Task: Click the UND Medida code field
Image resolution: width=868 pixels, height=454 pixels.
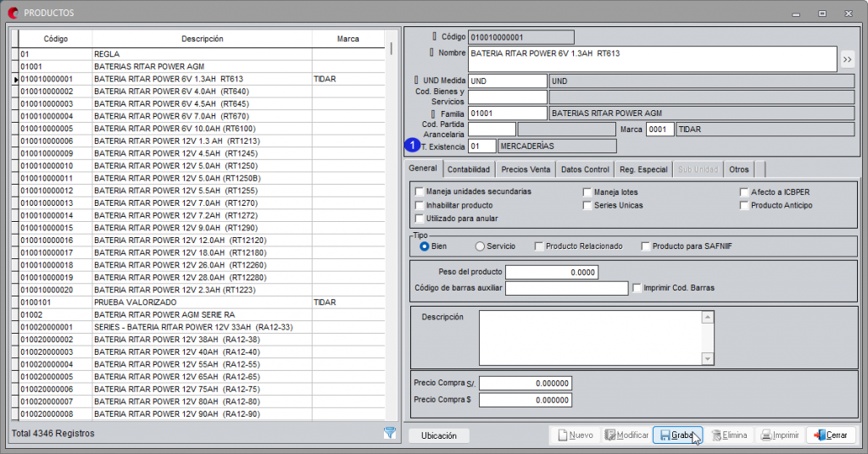Action: click(508, 80)
